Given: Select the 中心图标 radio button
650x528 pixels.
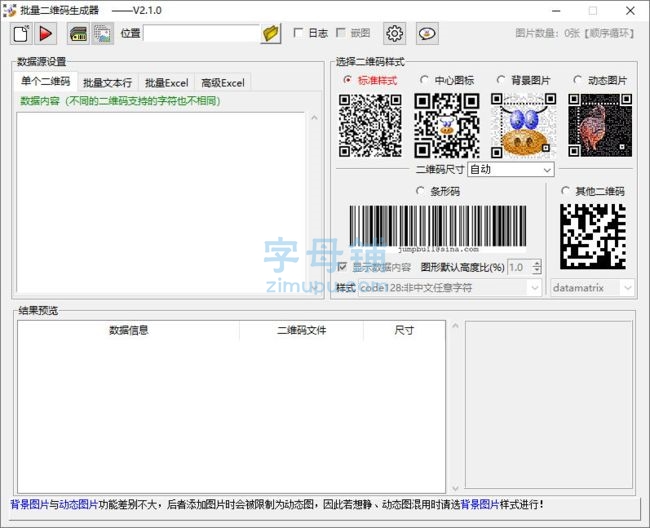Looking at the screenshot, I should tap(424, 80).
